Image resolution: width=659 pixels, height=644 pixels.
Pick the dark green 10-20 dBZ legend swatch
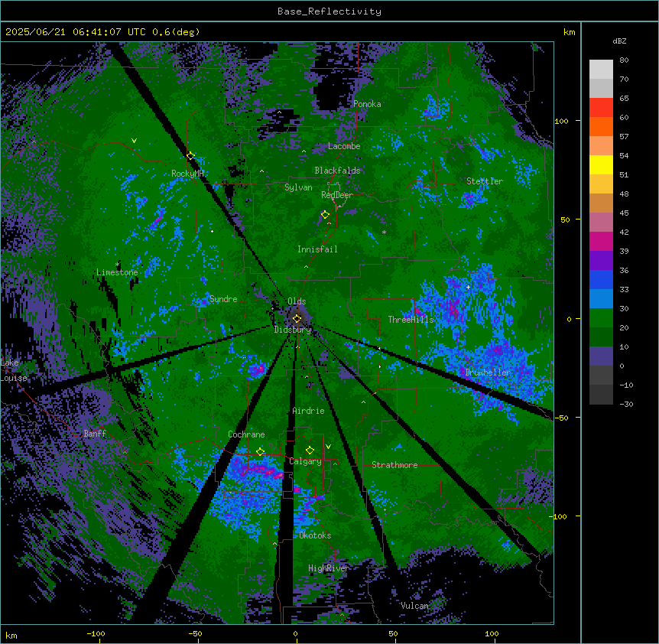[x=601, y=337]
